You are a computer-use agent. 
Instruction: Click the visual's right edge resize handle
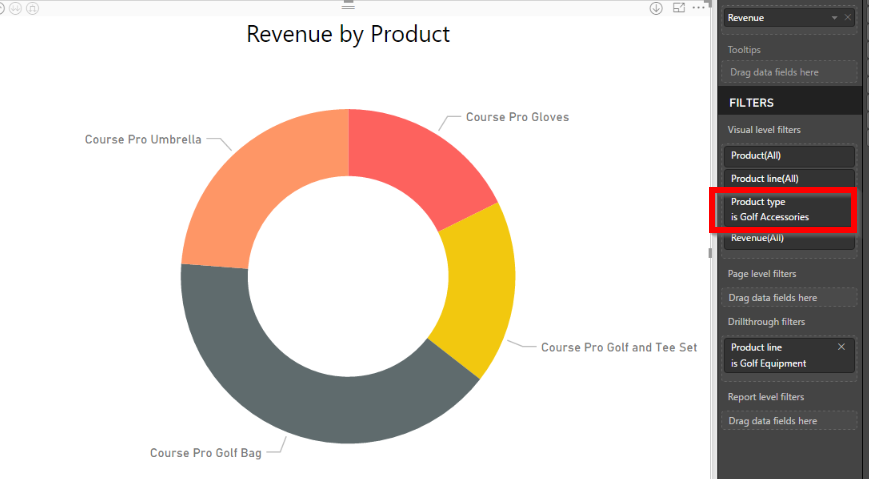710,253
